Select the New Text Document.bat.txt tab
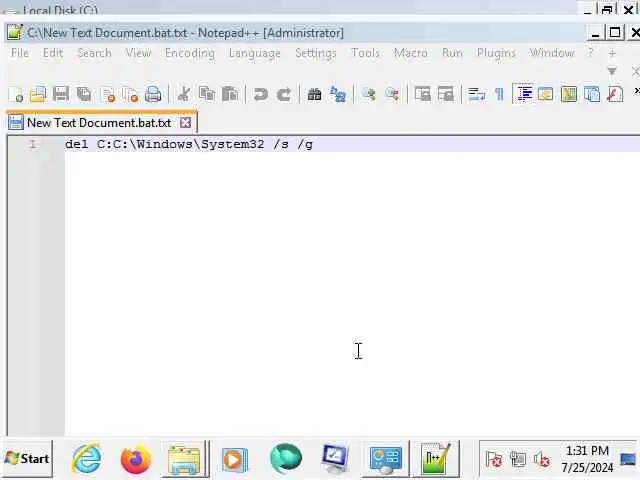 click(x=99, y=122)
